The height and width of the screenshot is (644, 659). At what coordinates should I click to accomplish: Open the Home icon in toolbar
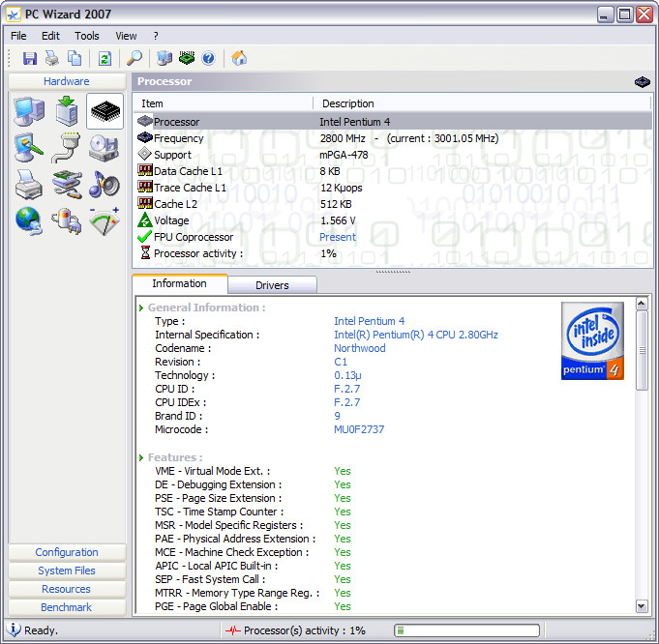click(239, 58)
